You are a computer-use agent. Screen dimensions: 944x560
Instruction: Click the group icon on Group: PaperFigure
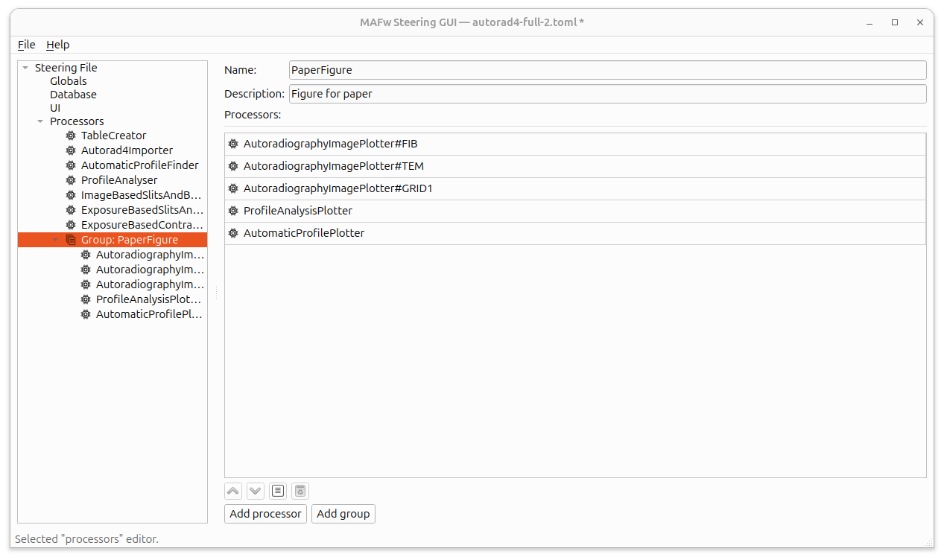[x=70, y=240]
